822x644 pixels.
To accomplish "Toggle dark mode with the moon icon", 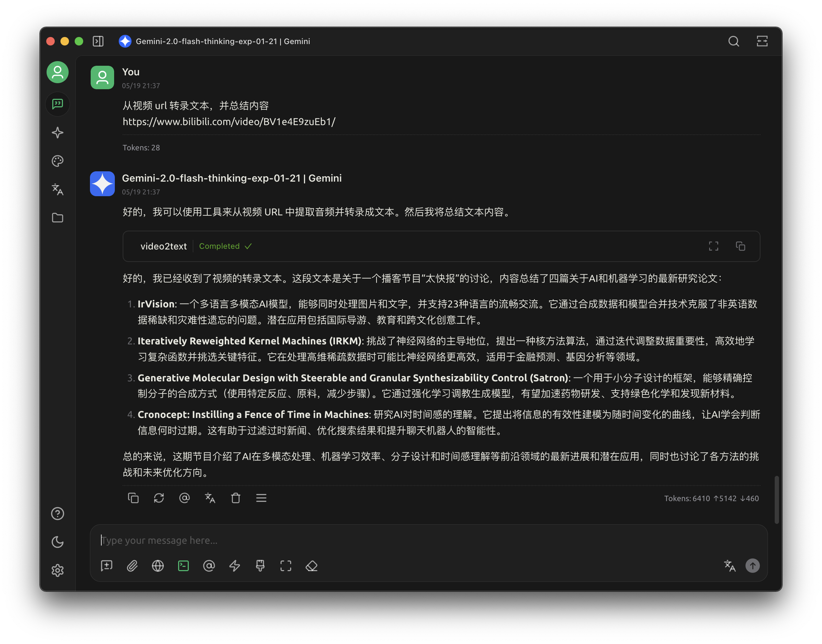I will 57,542.
